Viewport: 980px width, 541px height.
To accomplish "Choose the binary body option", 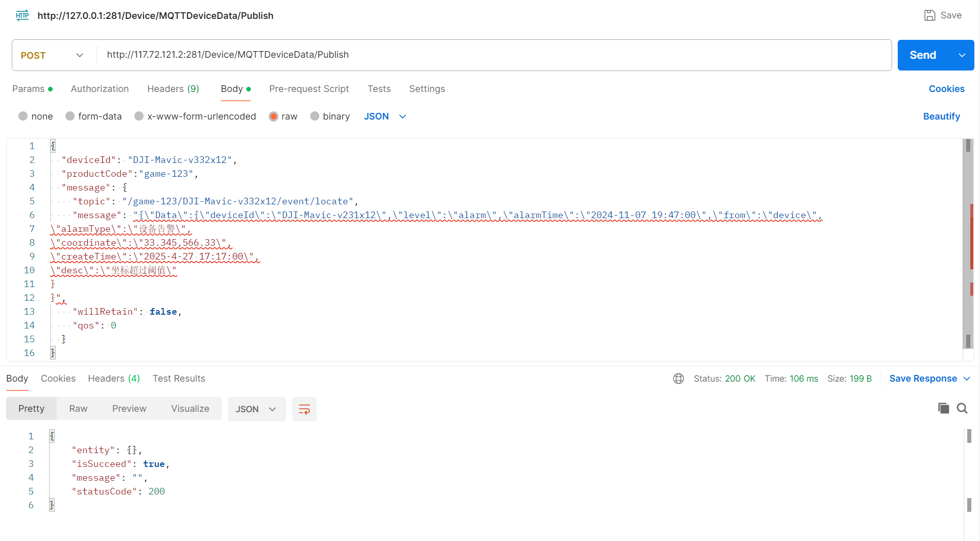I will [315, 116].
